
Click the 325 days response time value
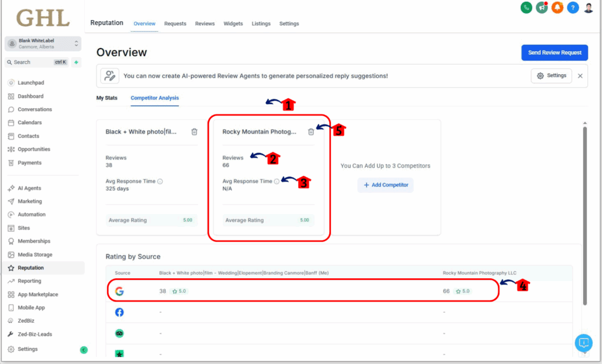click(x=117, y=189)
